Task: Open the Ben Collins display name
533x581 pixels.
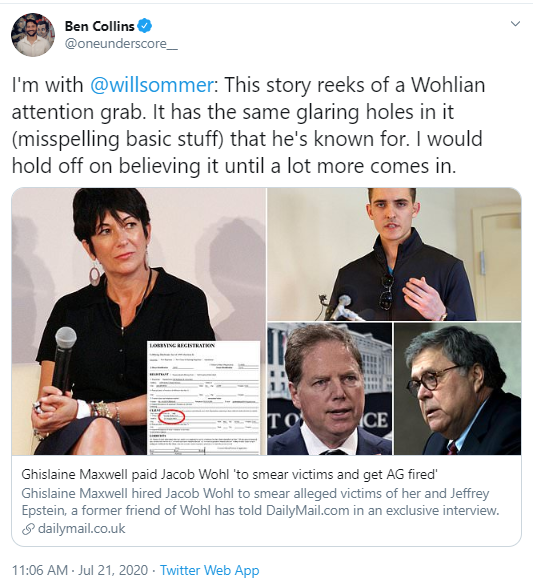Action: (99, 26)
